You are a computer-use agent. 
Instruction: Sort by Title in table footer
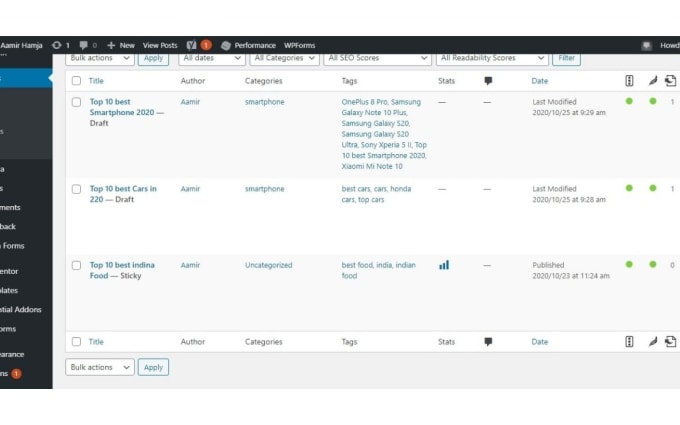pyautogui.click(x=96, y=342)
